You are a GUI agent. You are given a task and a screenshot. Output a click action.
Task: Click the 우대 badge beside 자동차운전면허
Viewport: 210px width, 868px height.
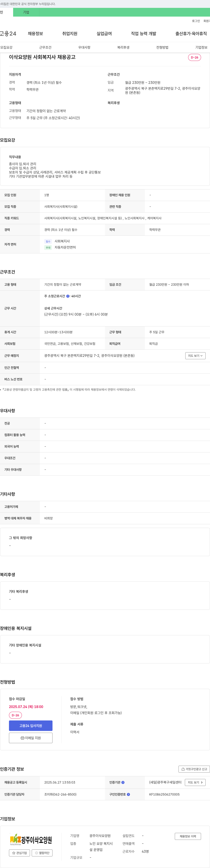48,248
